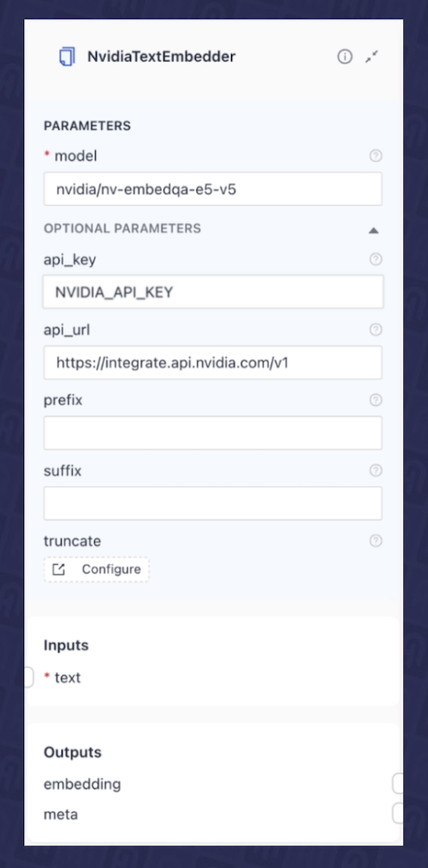Viewport: 428px width, 868px height.
Task: Click the NvidiaTextEmbedder title text
Action: pyautogui.click(x=161, y=56)
